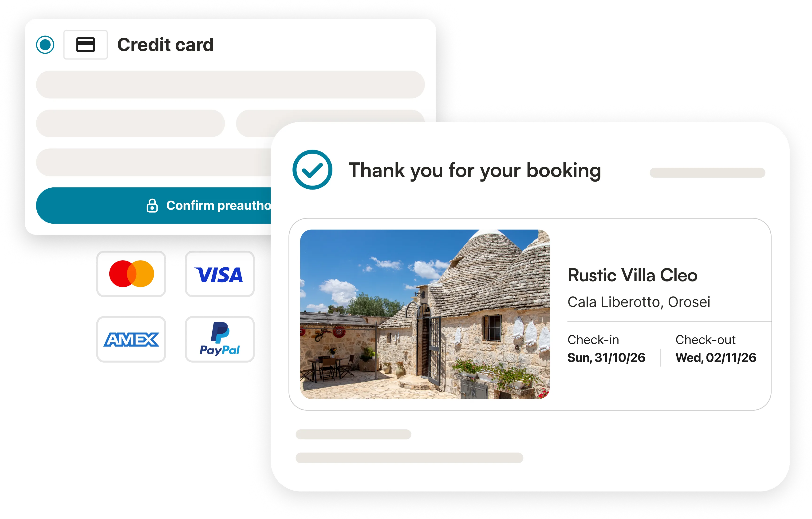Click the first full-width card input field

coord(230,85)
